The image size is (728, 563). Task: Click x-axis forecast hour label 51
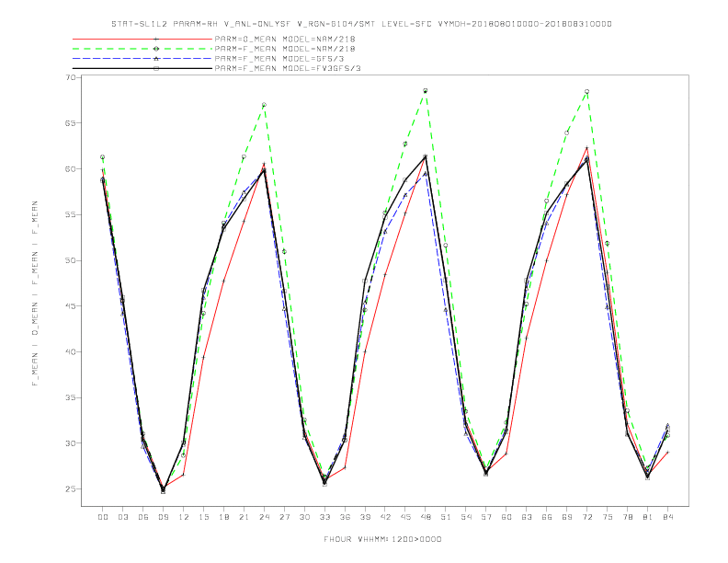[446, 517]
